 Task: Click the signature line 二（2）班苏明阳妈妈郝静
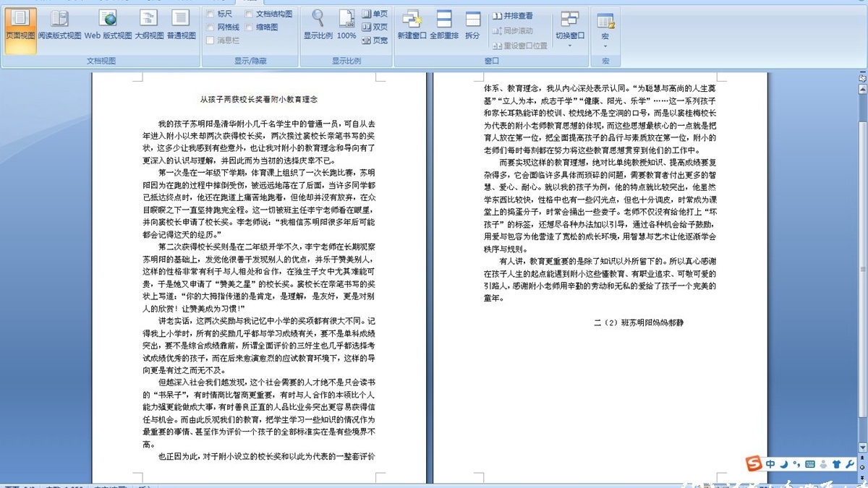point(639,322)
